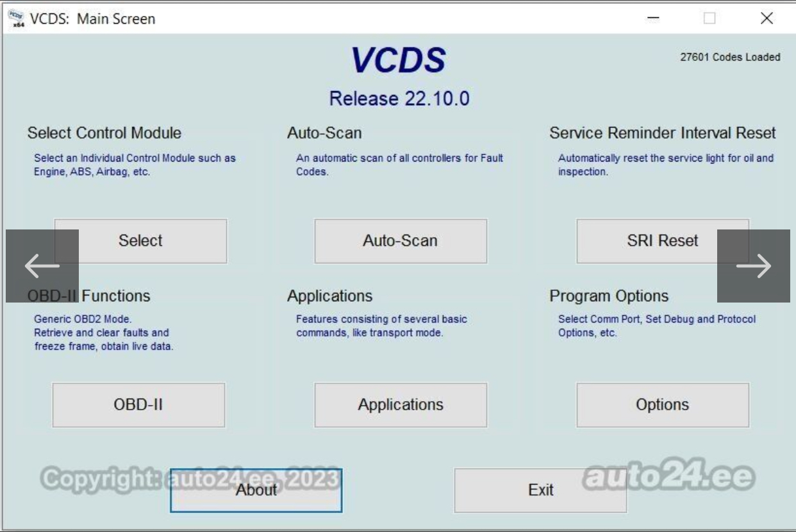Click the Service Reminder Interval Reset heading
Screen dimensions: 796x532
662,133
